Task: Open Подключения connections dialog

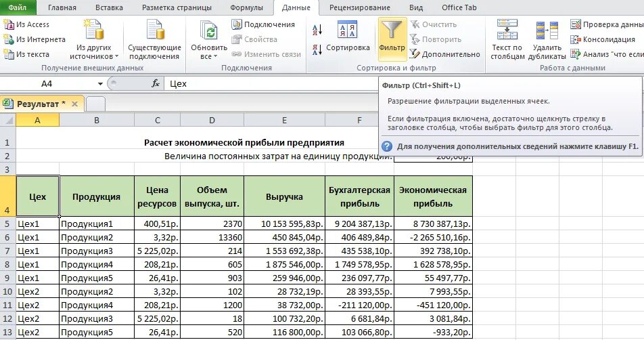Action: pos(263,24)
